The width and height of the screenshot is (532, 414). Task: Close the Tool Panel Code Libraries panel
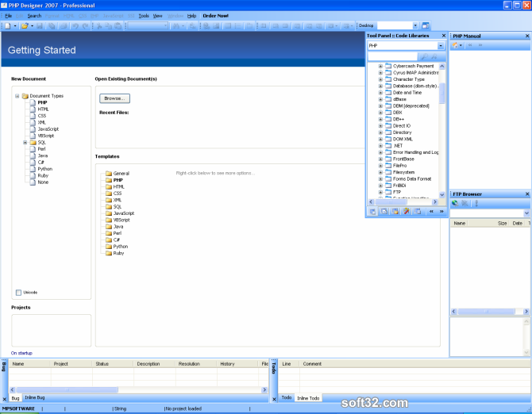click(443, 36)
